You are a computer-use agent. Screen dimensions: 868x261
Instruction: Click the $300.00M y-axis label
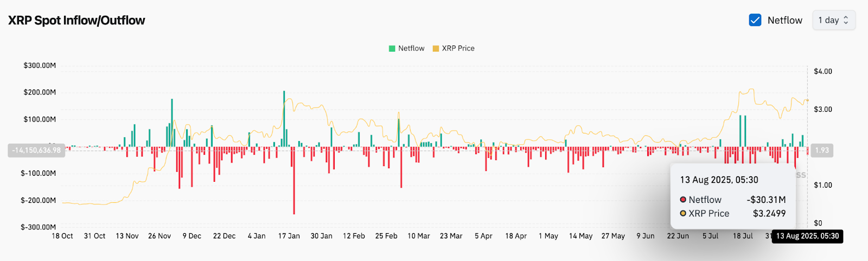pyautogui.click(x=40, y=66)
